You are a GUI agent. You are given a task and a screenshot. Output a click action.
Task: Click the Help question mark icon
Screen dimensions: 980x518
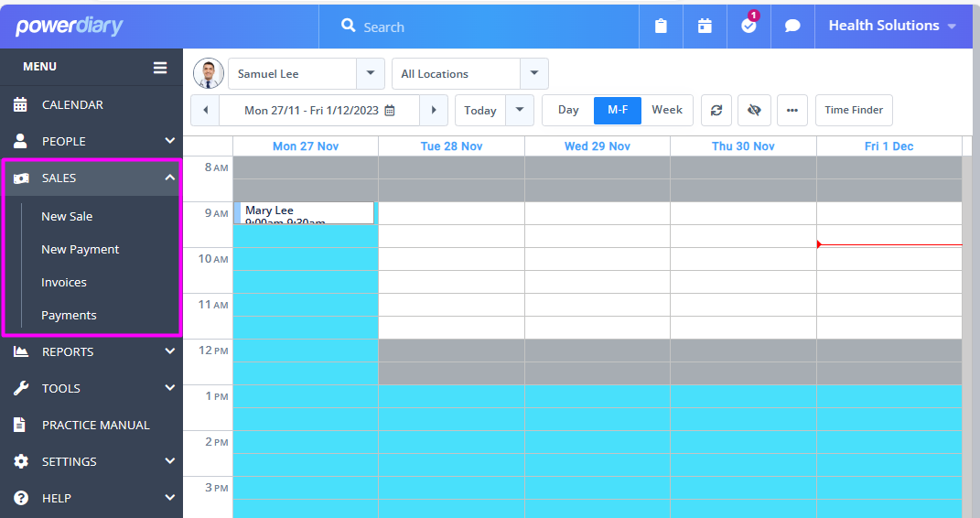click(21, 498)
